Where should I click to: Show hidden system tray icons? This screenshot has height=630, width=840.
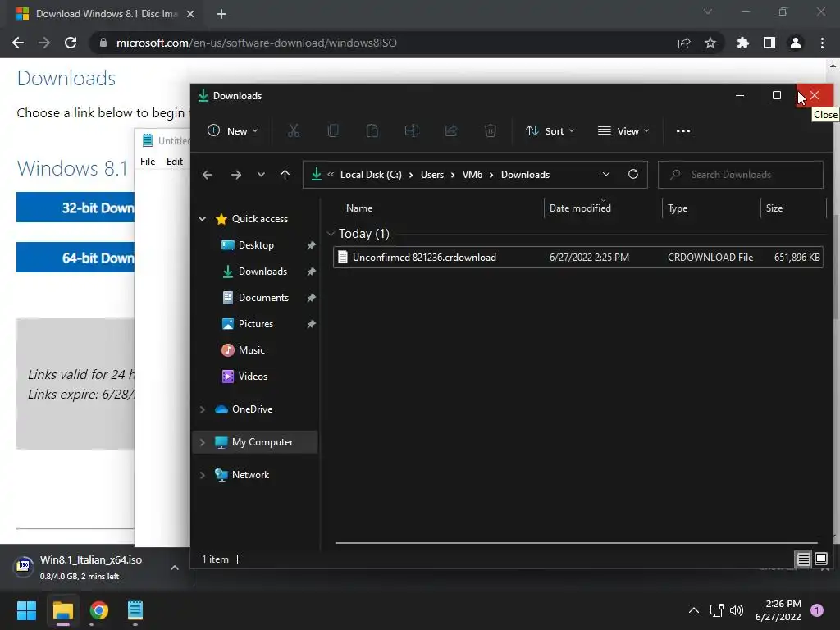[694, 610]
